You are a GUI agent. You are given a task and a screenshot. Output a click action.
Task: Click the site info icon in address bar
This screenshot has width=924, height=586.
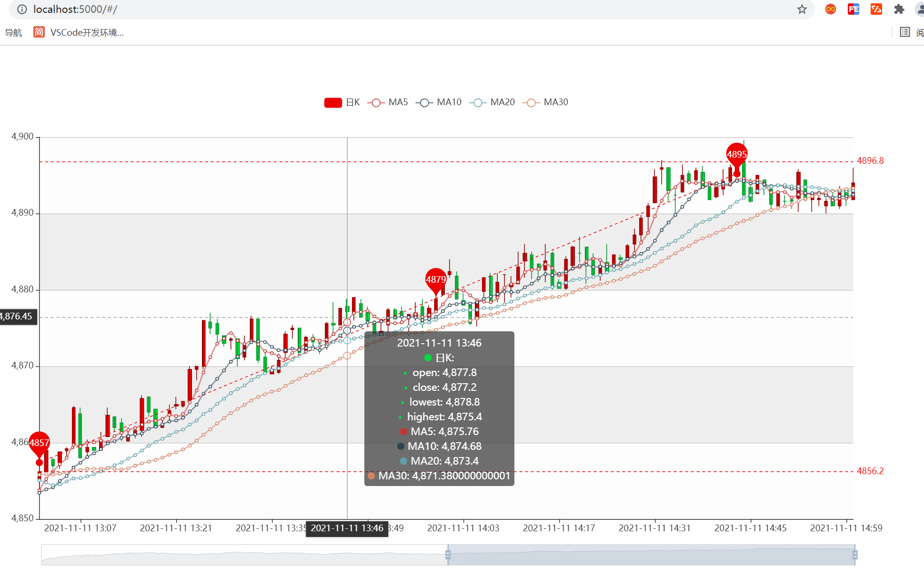tap(22, 10)
